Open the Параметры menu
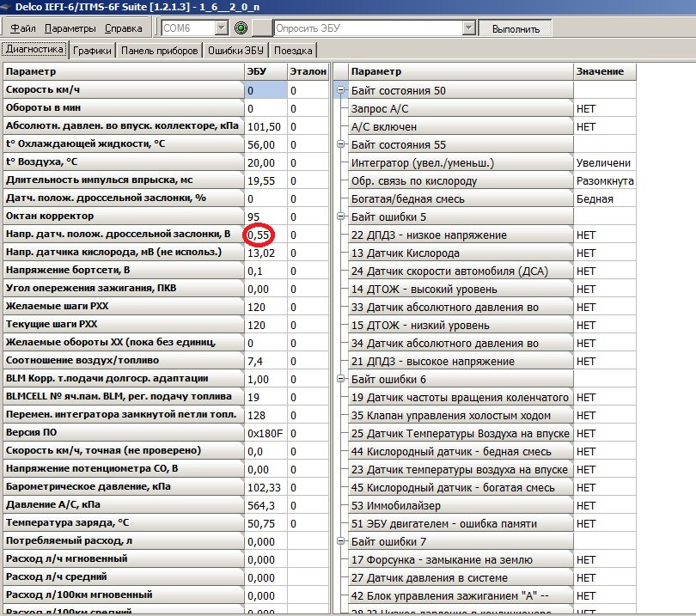The width and height of the screenshot is (696, 616). click(x=70, y=28)
